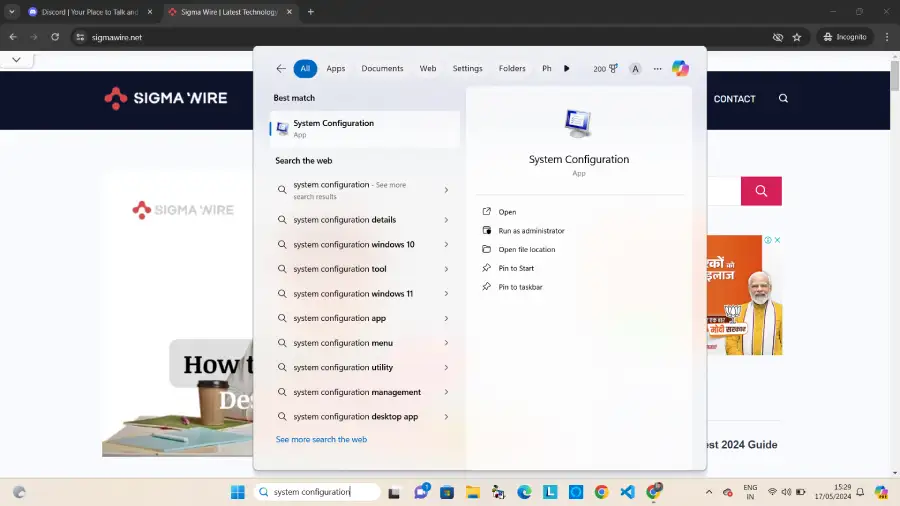This screenshot has height=506, width=900.
Task: Switch to Documents search filter
Action: 382,68
